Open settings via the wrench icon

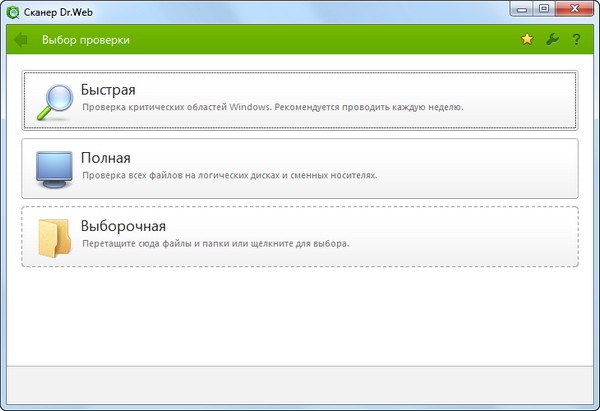551,40
